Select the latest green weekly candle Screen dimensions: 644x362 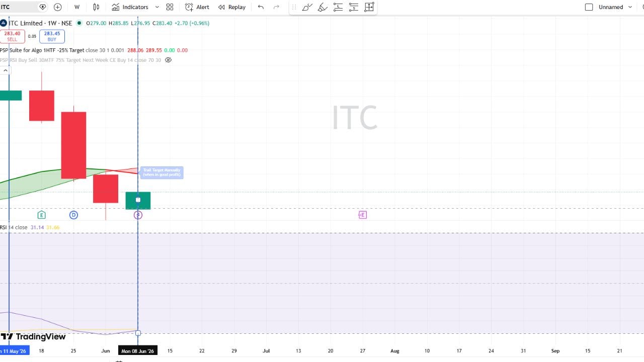[138, 201]
